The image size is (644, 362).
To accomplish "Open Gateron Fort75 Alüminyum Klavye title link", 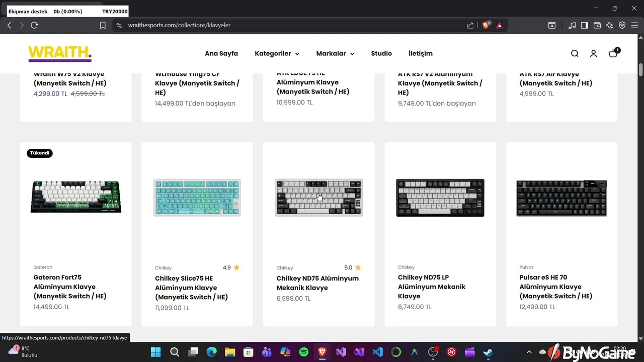I will pos(70,287).
